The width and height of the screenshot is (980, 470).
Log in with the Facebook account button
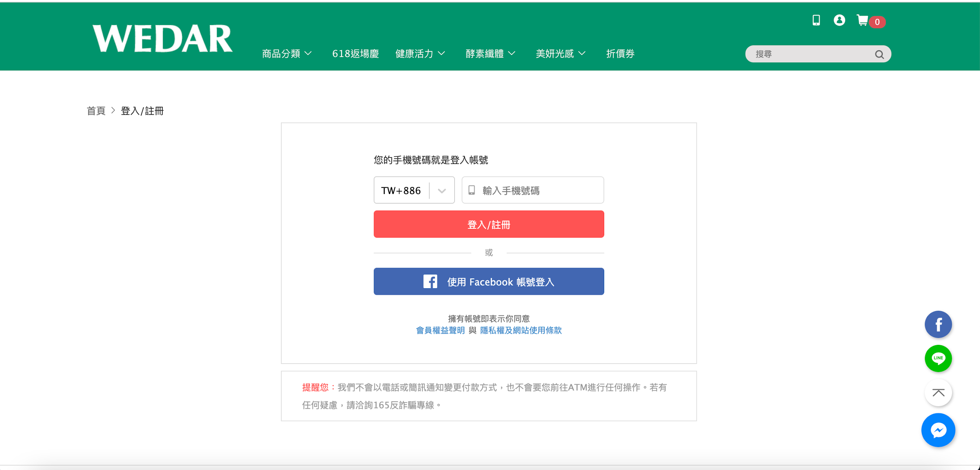pos(489,282)
